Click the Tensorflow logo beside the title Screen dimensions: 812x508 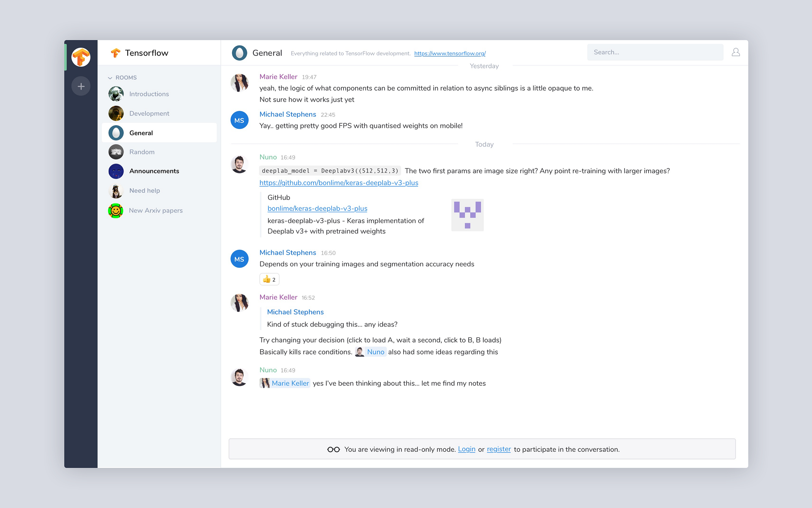(115, 53)
